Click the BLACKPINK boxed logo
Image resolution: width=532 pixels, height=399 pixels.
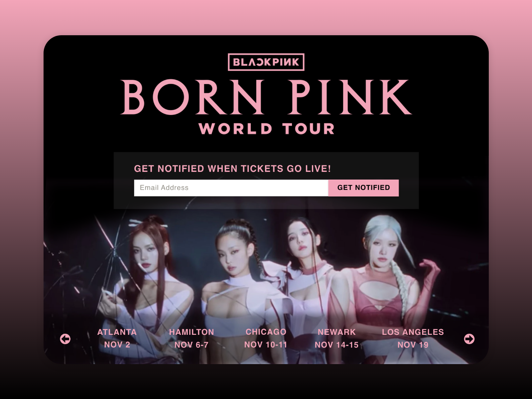pyautogui.click(x=266, y=62)
